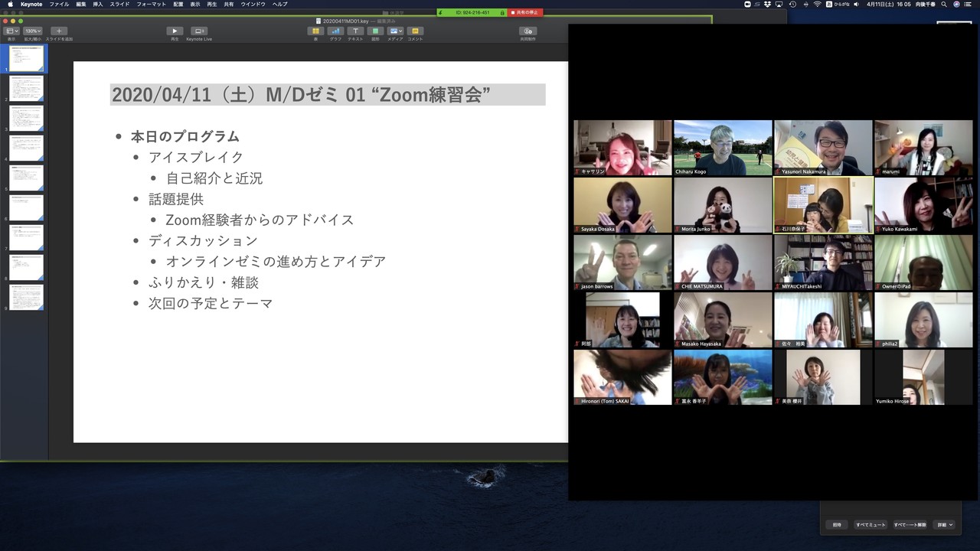The image size is (980, 551).
Task: Open the スライド menu
Action: tap(119, 4)
